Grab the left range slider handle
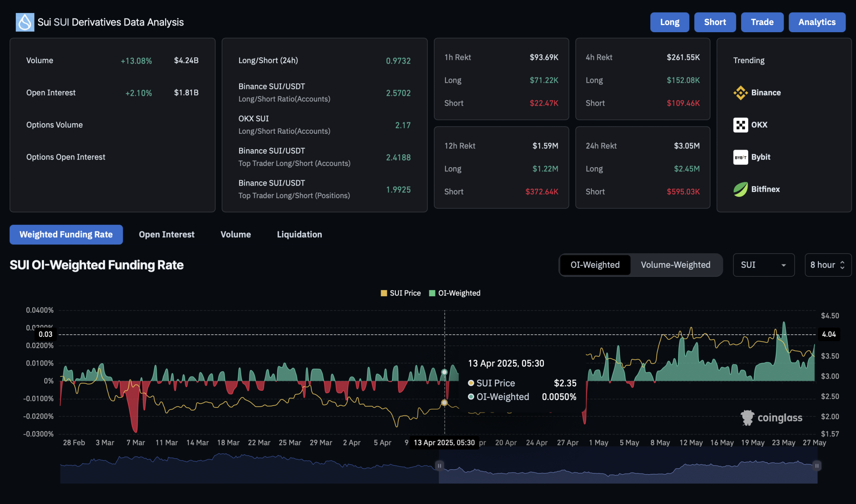This screenshot has width=856, height=504. click(x=439, y=466)
